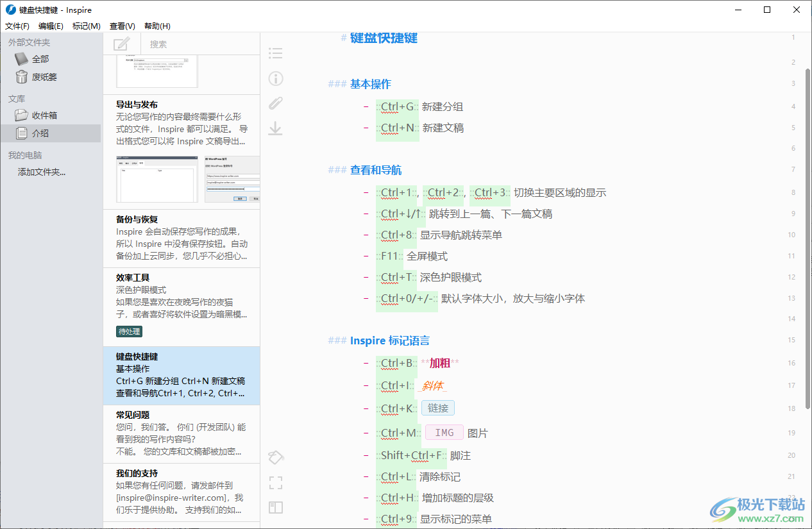Click 添加文件夹... to add folder
812x529 pixels.
(x=42, y=172)
